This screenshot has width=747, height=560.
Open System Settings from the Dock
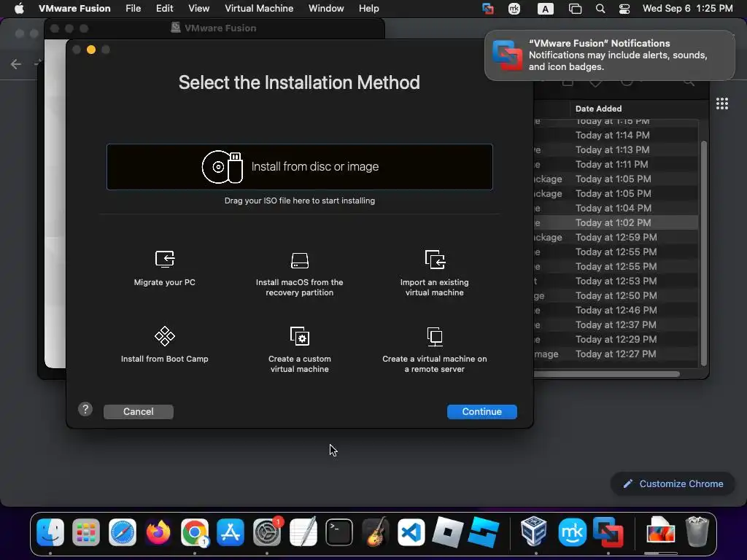[x=267, y=532]
